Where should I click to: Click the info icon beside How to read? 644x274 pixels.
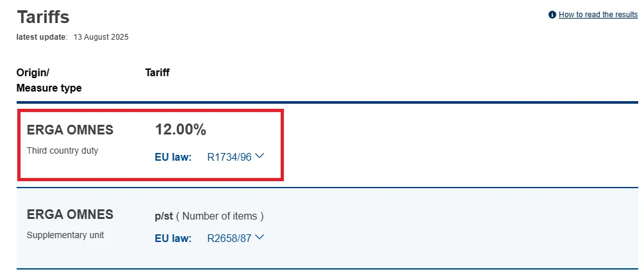[552, 15]
